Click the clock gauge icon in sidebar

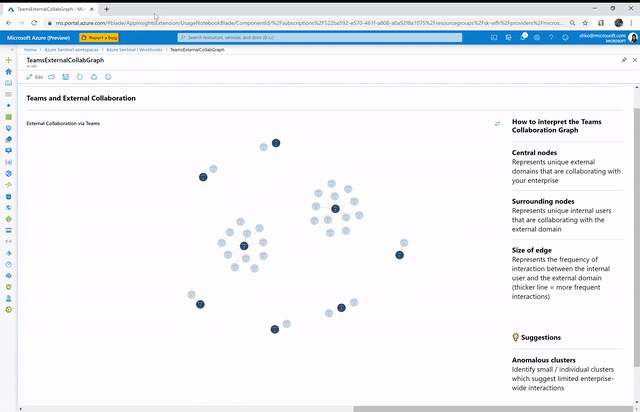tap(8, 264)
